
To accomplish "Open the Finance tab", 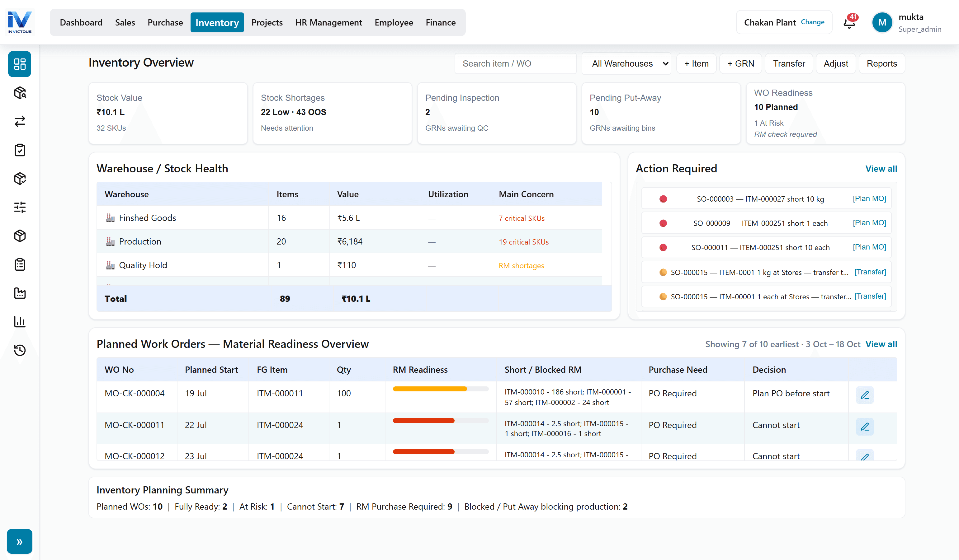I will 440,22.
